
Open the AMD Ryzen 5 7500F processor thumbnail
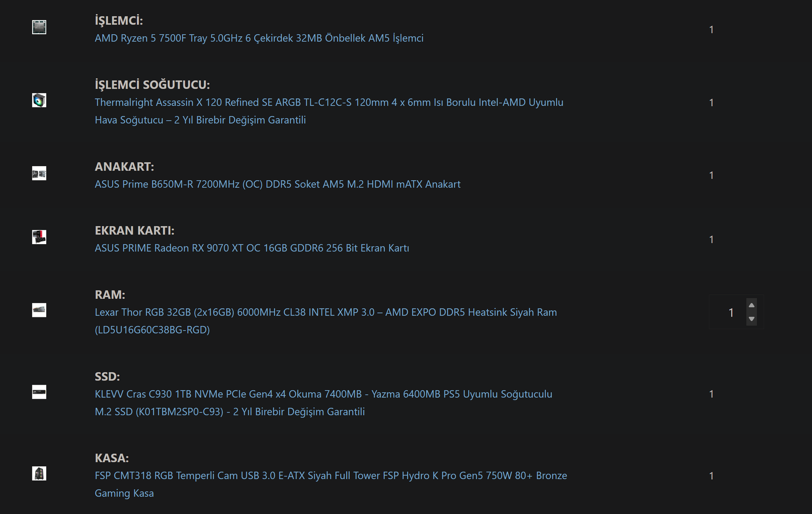pyautogui.click(x=39, y=27)
